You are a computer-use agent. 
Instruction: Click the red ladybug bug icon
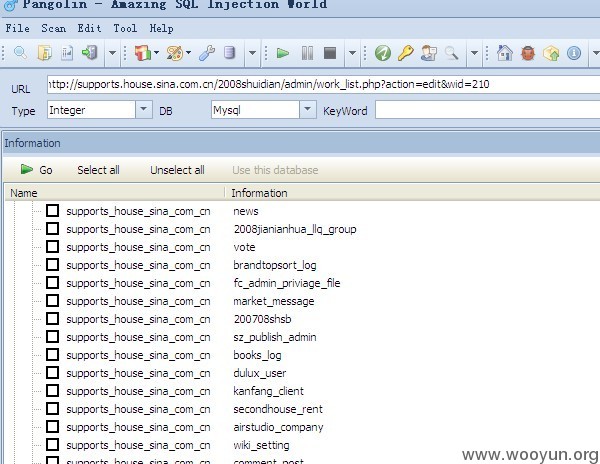(528, 53)
